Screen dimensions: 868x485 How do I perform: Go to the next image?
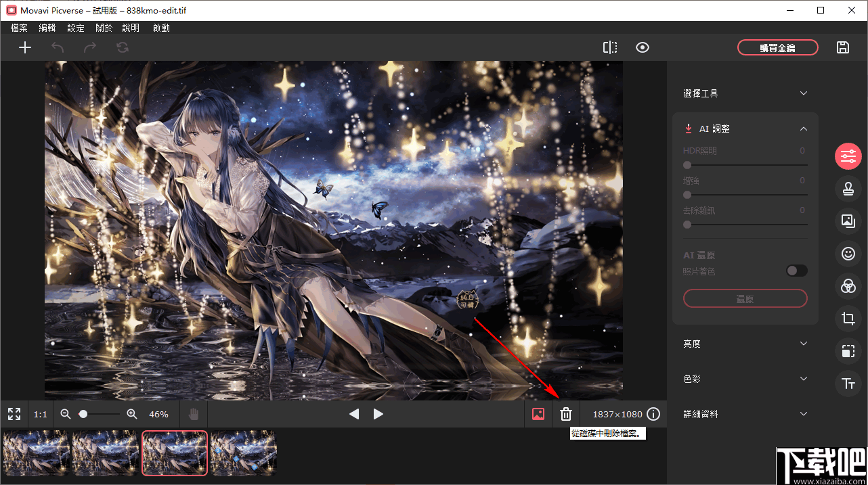pos(378,414)
